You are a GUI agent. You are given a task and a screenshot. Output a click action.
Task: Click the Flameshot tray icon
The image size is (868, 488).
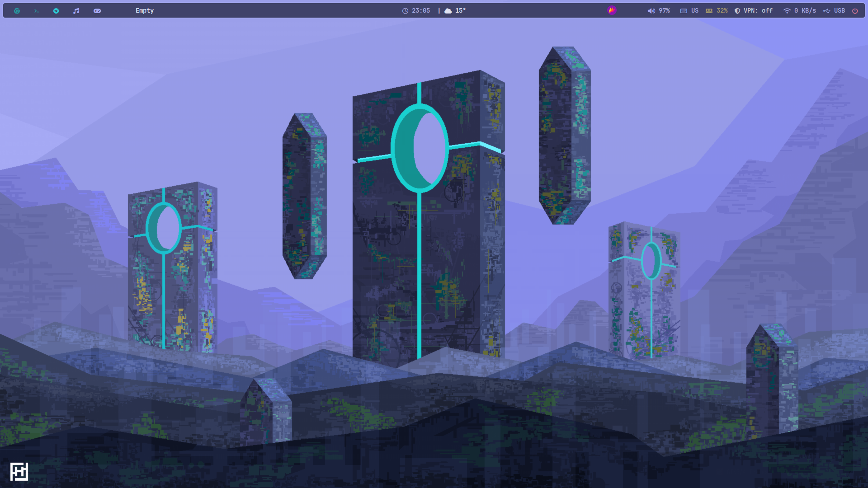[x=612, y=10]
